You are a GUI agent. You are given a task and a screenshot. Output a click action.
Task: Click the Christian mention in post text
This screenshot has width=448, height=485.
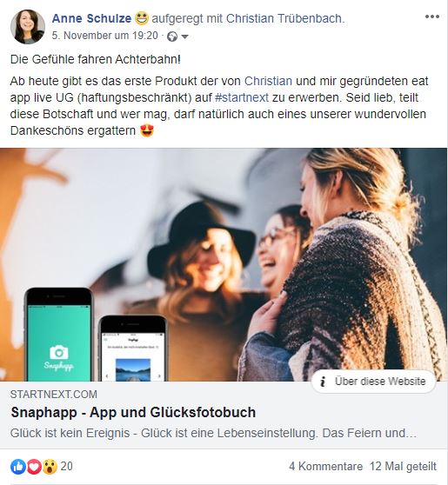[x=268, y=81]
